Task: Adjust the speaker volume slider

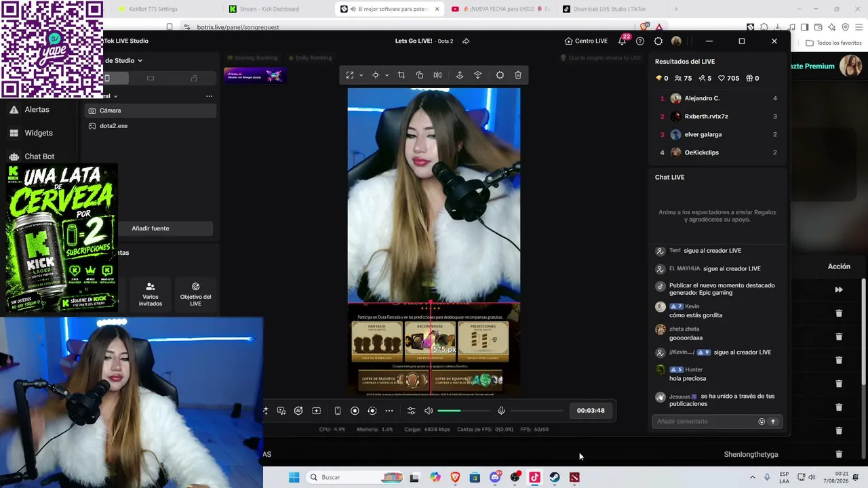Action: pyautogui.click(x=464, y=411)
